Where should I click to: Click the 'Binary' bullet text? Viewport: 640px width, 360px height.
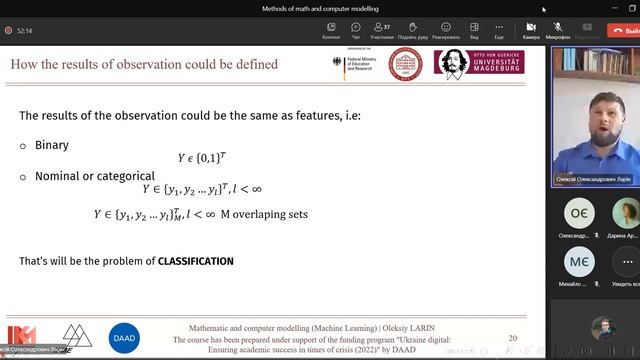coord(52,145)
